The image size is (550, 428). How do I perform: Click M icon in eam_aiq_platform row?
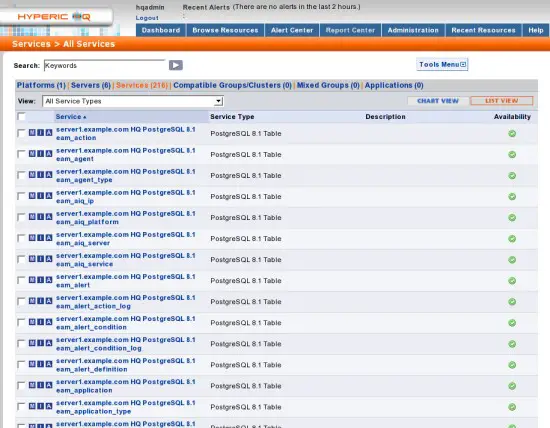tap(32, 217)
